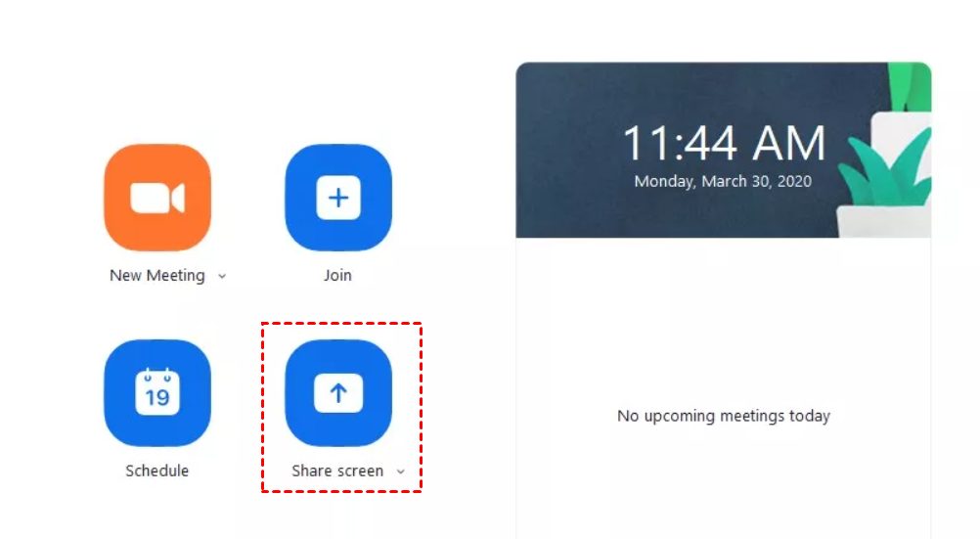Click the 11:44 AM clock display
Viewport: 980px width, 539px height.
(x=724, y=143)
